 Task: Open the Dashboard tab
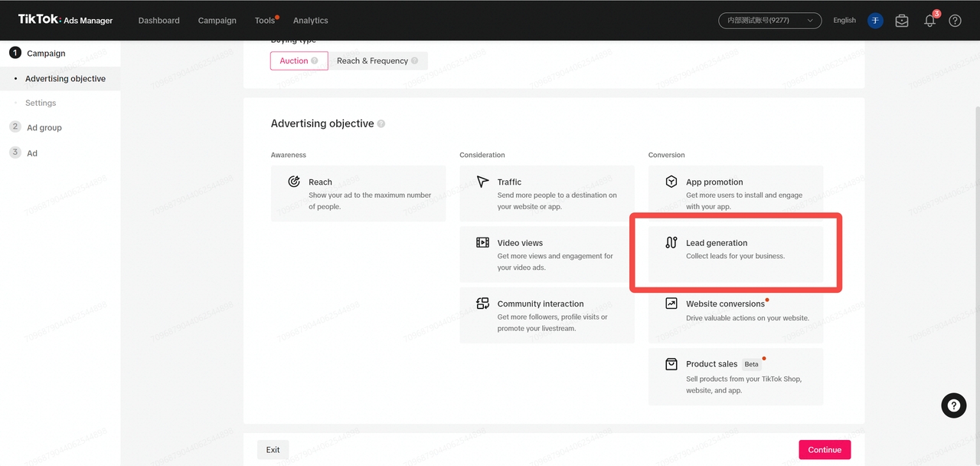158,21
